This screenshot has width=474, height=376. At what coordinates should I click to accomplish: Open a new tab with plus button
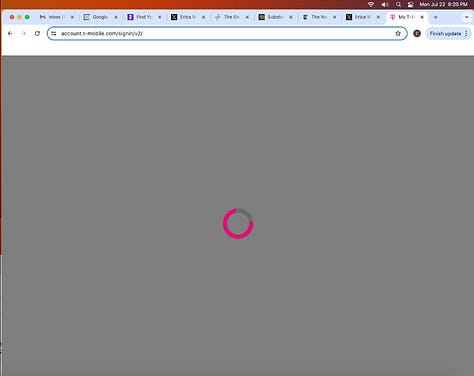click(x=435, y=17)
